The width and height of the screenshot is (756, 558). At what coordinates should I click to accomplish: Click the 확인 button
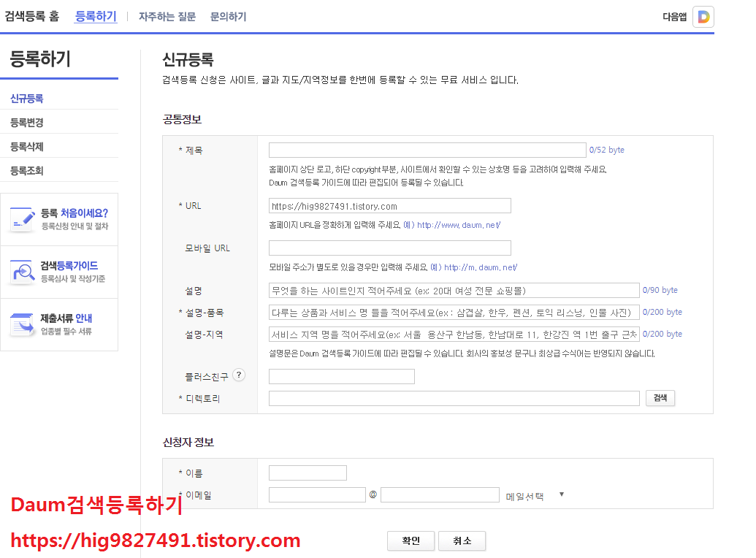point(411,540)
